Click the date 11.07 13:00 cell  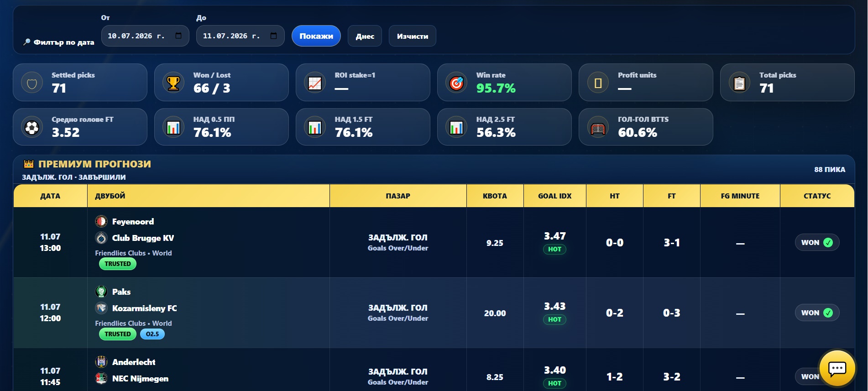[x=50, y=243]
